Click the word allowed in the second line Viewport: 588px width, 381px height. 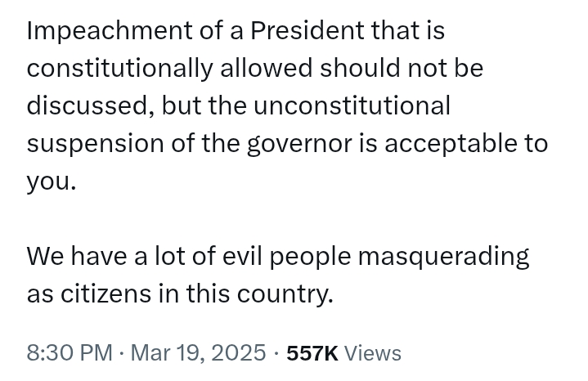[267, 68]
